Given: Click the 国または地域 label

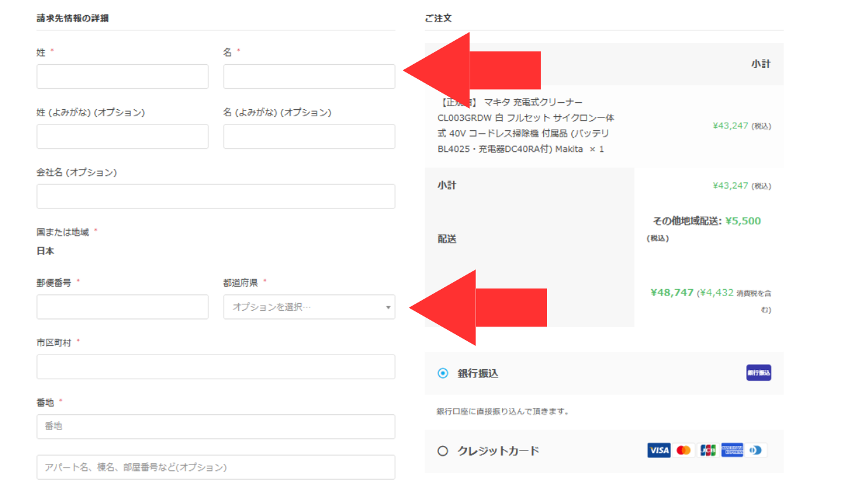Looking at the screenshot, I should click(x=63, y=232).
